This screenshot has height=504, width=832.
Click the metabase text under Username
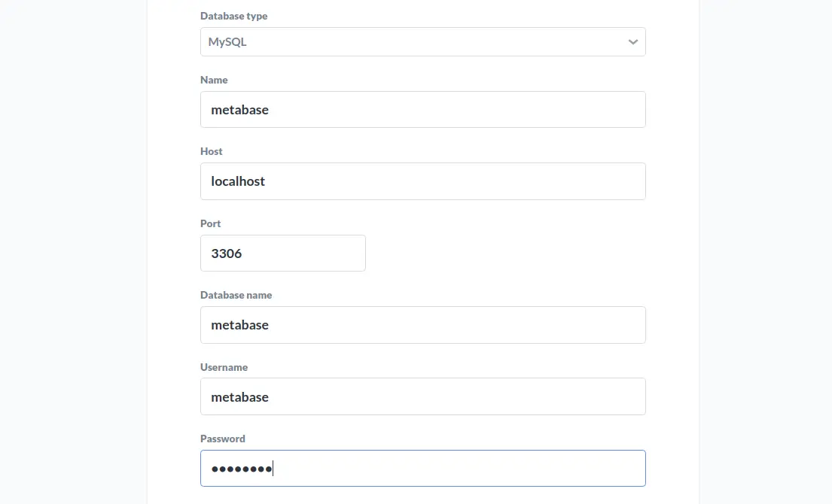240,397
